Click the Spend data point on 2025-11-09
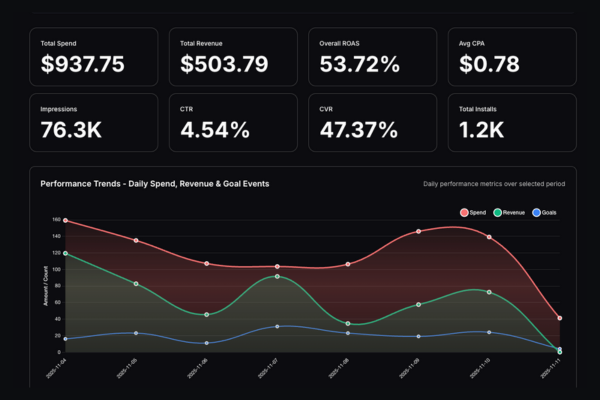 (x=418, y=231)
